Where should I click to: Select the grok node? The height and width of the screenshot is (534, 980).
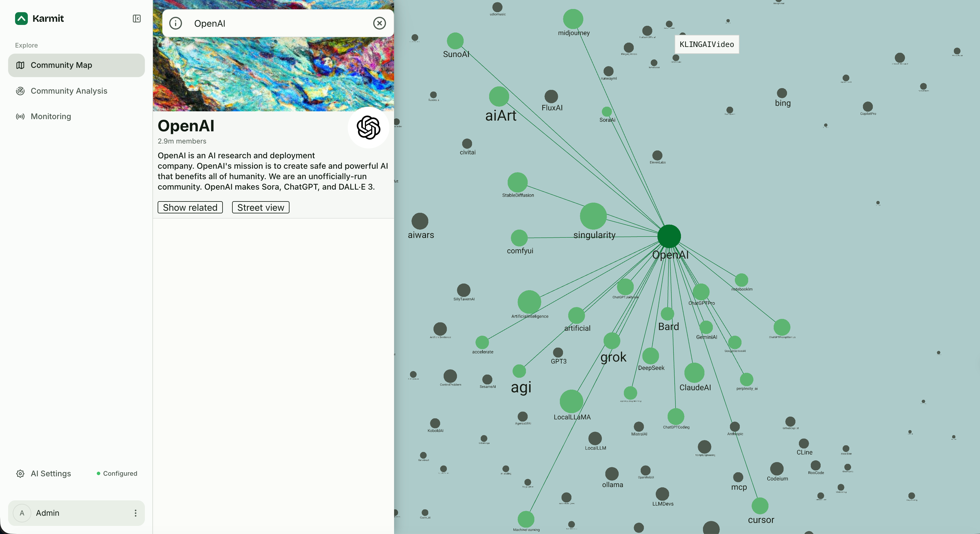[612, 341]
